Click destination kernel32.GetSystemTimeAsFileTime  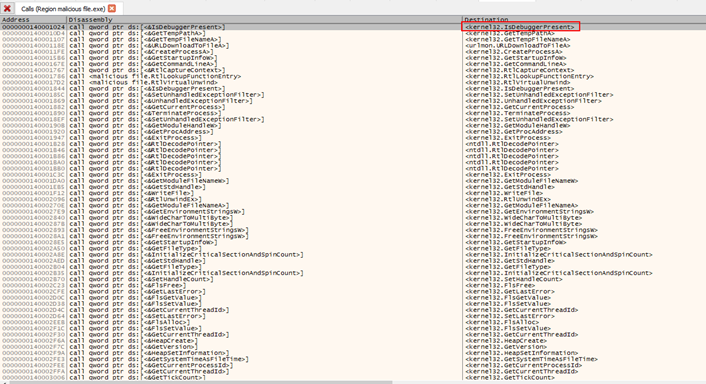click(x=531, y=359)
